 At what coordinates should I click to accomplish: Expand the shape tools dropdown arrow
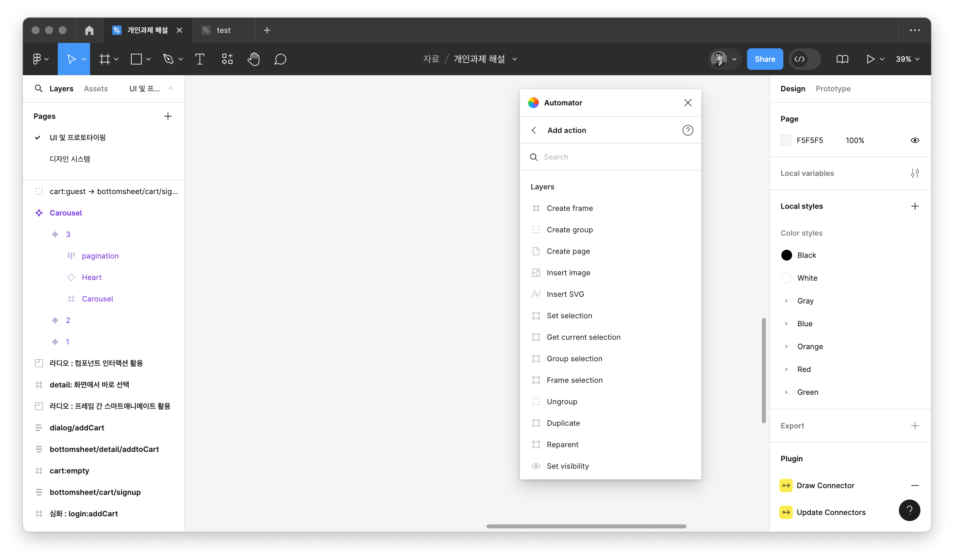(x=148, y=59)
